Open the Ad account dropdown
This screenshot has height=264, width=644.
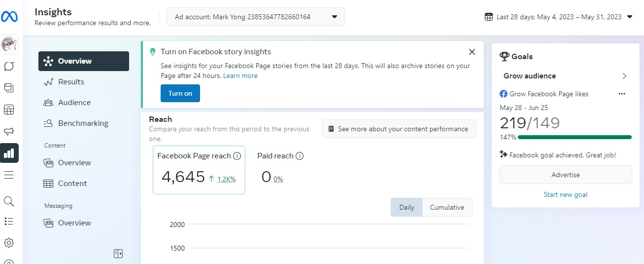click(256, 17)
